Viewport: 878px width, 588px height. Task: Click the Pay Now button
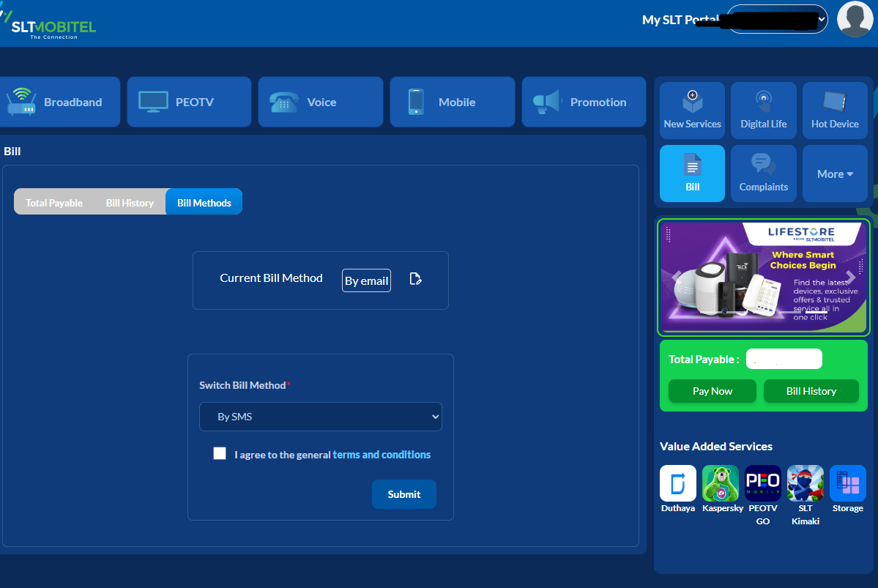coord(713,391)
